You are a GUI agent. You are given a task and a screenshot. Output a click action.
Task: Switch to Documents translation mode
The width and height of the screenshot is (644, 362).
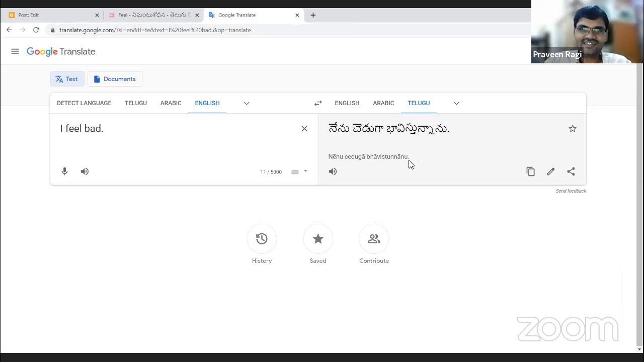115,79
